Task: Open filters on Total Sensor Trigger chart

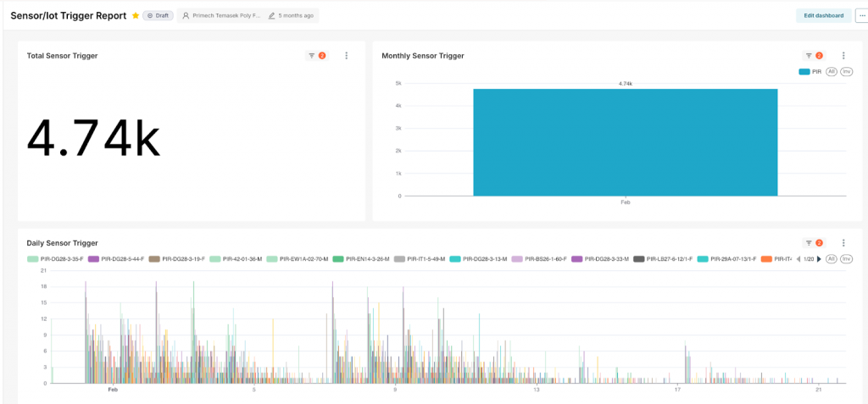Action: coord(316,56)
